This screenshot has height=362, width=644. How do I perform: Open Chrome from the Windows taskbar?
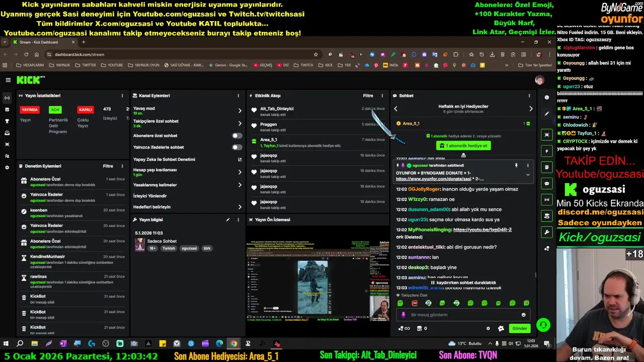234,343
